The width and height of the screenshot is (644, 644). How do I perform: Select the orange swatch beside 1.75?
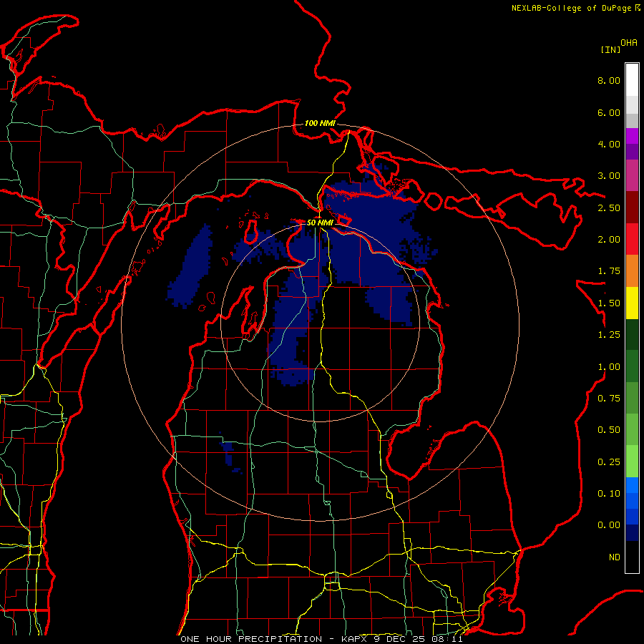(x=632, y=271)
